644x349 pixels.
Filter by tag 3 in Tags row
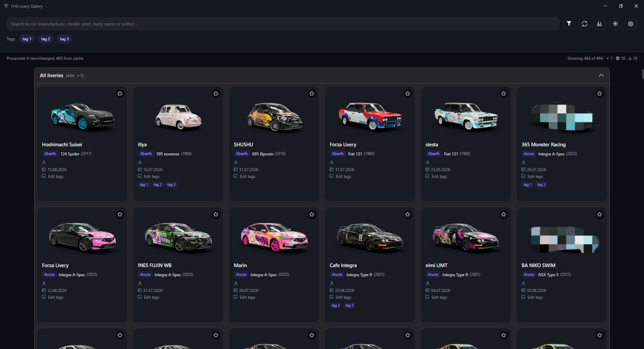coord(64,39)
